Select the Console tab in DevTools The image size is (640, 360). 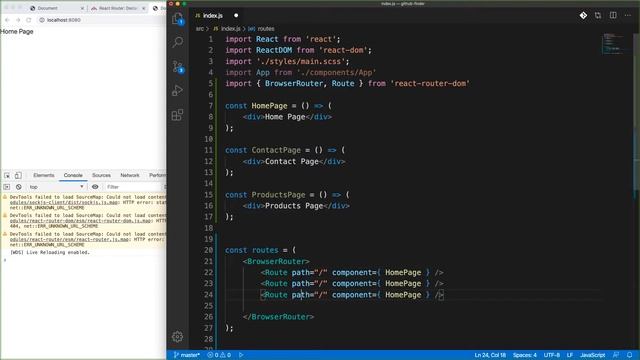[x=73, y=176]
